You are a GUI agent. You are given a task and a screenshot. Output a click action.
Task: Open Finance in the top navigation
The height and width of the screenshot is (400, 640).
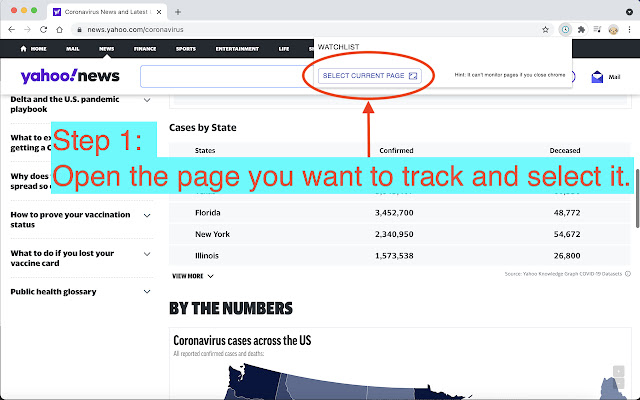[145, 49]
